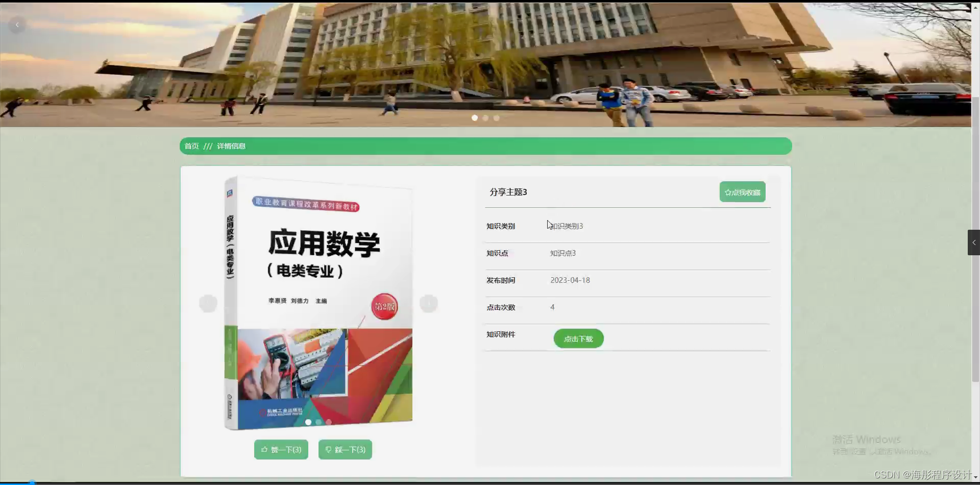980x485 pixels.
Task: Click the 详情信息 breadcrumb item
Action: [231, 146]
